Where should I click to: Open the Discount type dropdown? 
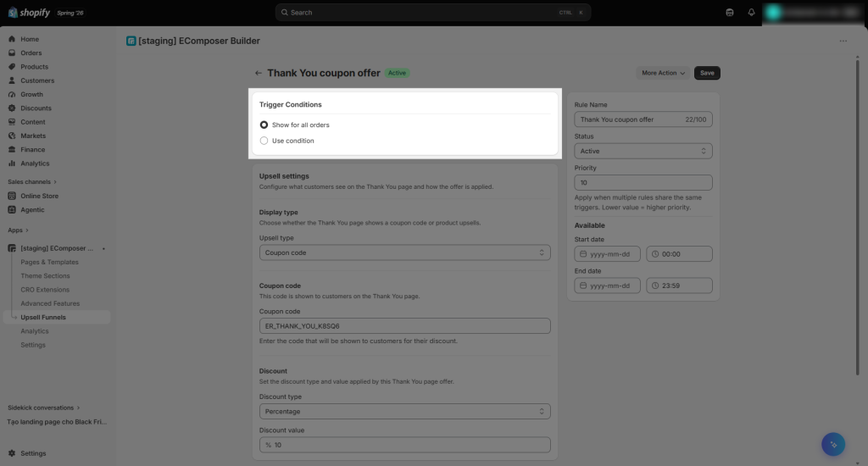click(x=404, y=412)
